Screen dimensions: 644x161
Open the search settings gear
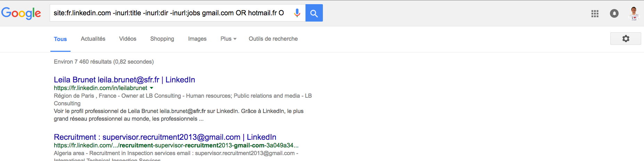[x=626, y=39]
